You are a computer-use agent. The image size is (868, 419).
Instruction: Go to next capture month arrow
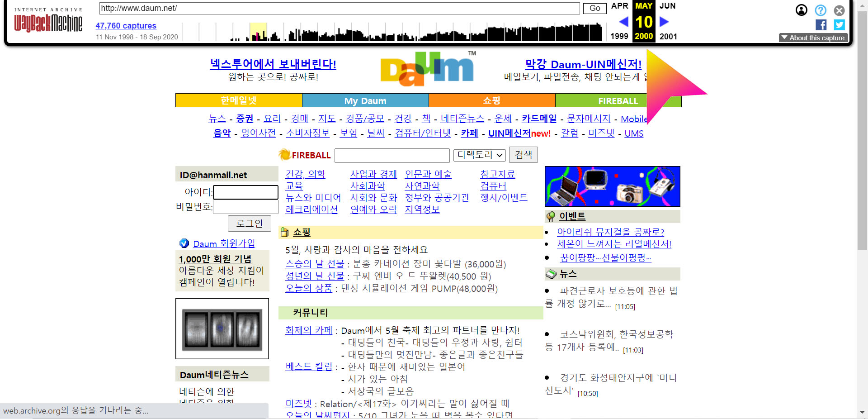click(x=664, y=22)
